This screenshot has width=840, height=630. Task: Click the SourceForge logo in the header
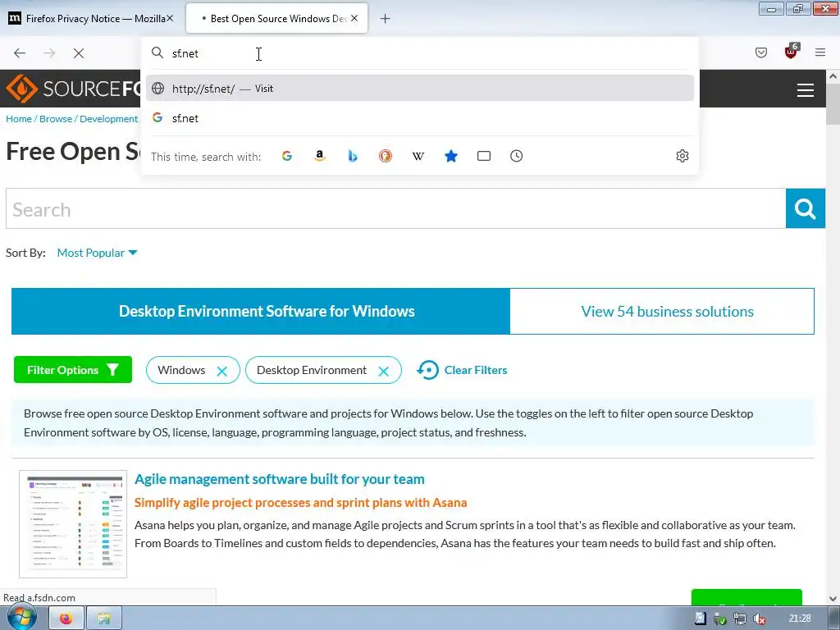pos(72,89)
